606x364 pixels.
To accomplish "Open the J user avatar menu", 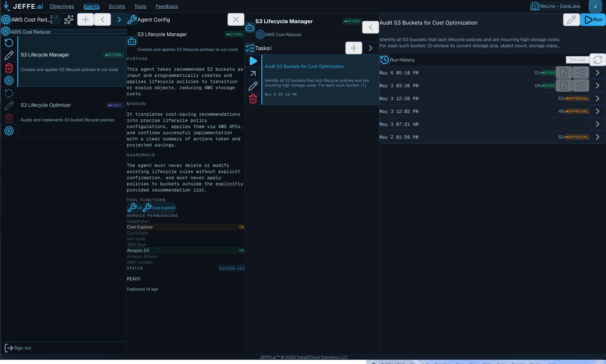I will pyautogui.click(x=595, y=6).
